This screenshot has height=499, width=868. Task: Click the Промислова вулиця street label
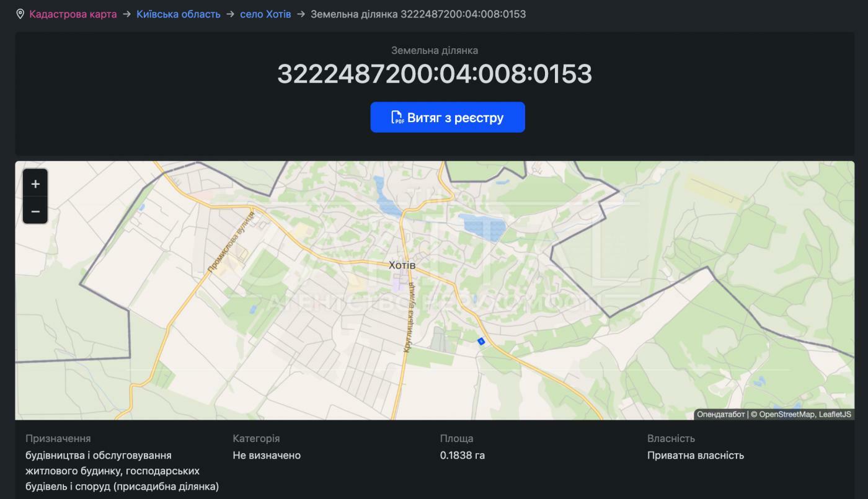pyautogui.click(x=231, y=242)
